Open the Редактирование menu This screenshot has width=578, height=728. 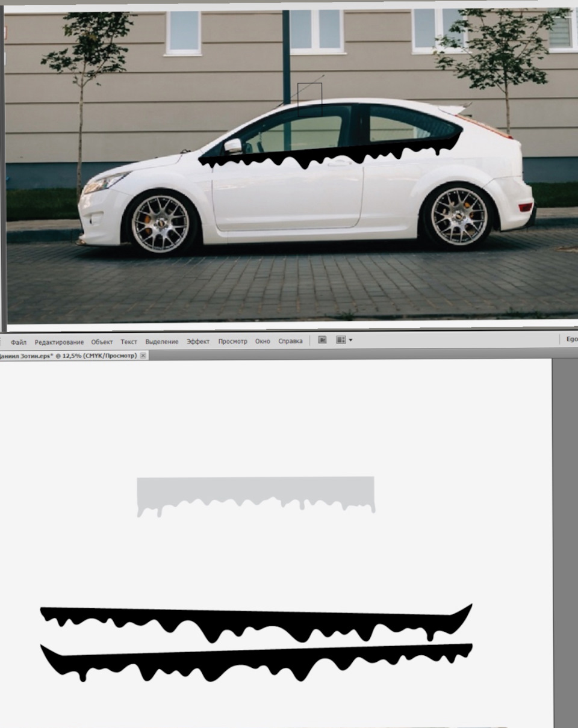pos(59,342)
